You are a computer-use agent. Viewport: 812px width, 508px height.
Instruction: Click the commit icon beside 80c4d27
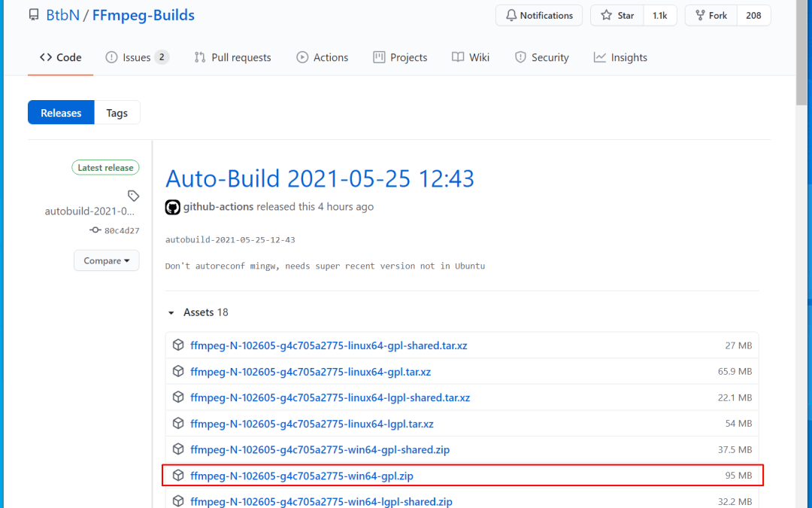coord(95,230)
